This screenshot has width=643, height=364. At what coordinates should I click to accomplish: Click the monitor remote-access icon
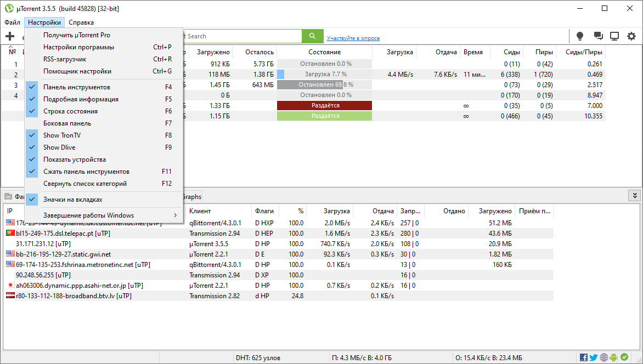[614, 37]
